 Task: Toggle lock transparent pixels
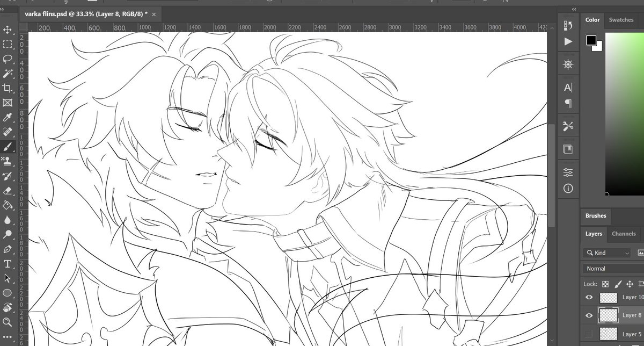[605, 284]
